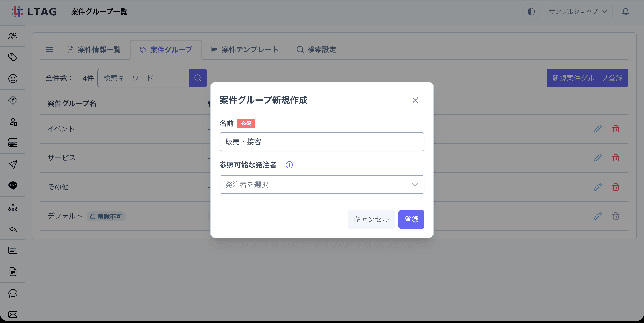Image resolution: width=644 pixels, height=323 pixels.
Task: Click the info icon beside 参照可能な発注者
Action: point(289,165)
